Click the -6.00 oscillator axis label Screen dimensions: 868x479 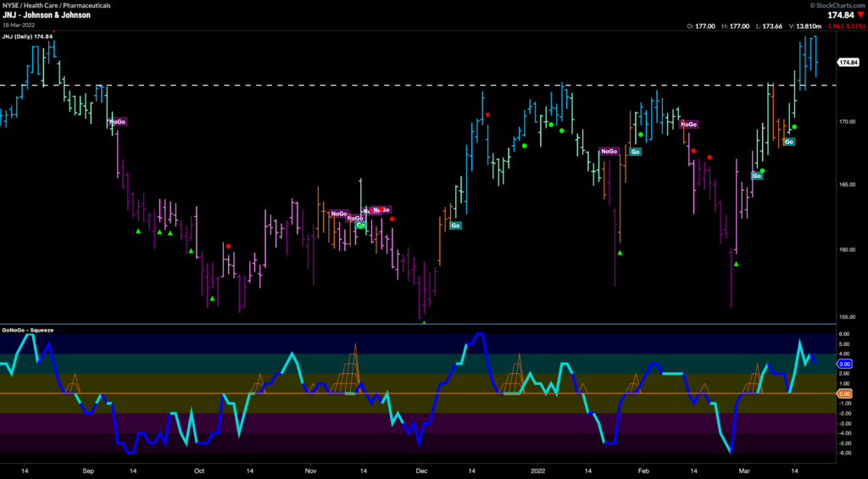point(845,453)
